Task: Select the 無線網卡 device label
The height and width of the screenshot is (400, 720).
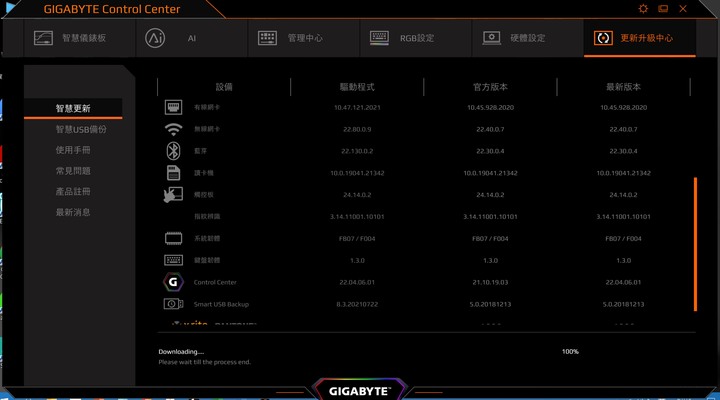Action: click(x=207, y=129)
